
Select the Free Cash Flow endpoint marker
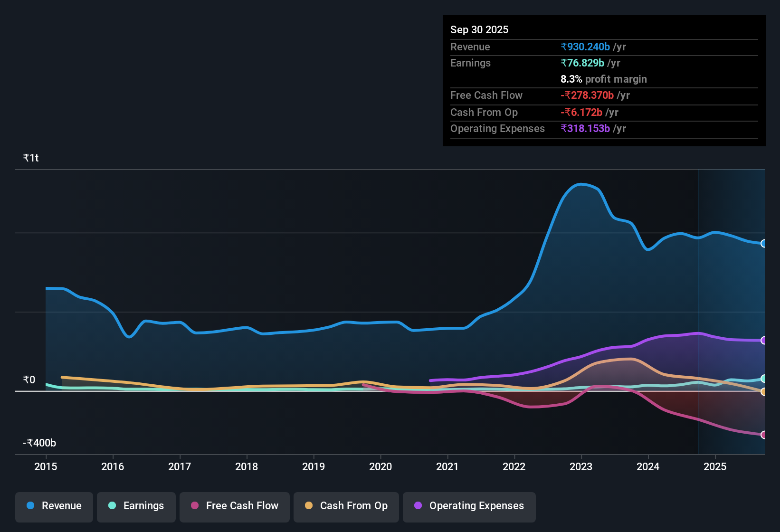tap(764, 434)
